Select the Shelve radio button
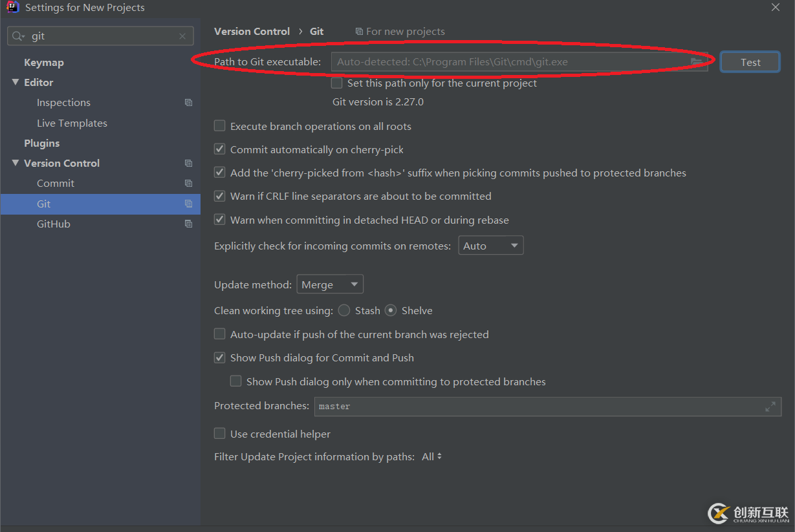Image resolution: width=795 pixels, height=532 pixels. click(x=391, y=310)
